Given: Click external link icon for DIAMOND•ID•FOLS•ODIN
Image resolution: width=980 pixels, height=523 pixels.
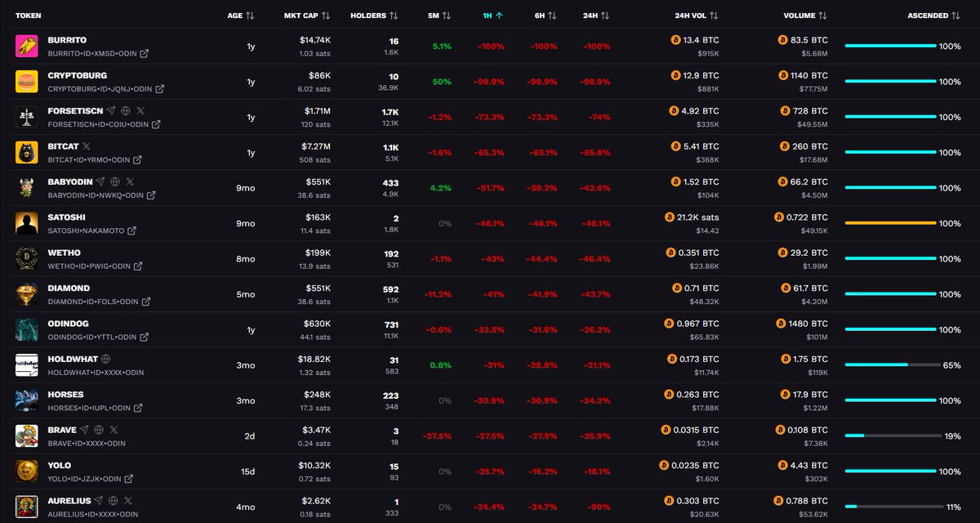Looking at the screenshot, I should (x=146, y=302).
